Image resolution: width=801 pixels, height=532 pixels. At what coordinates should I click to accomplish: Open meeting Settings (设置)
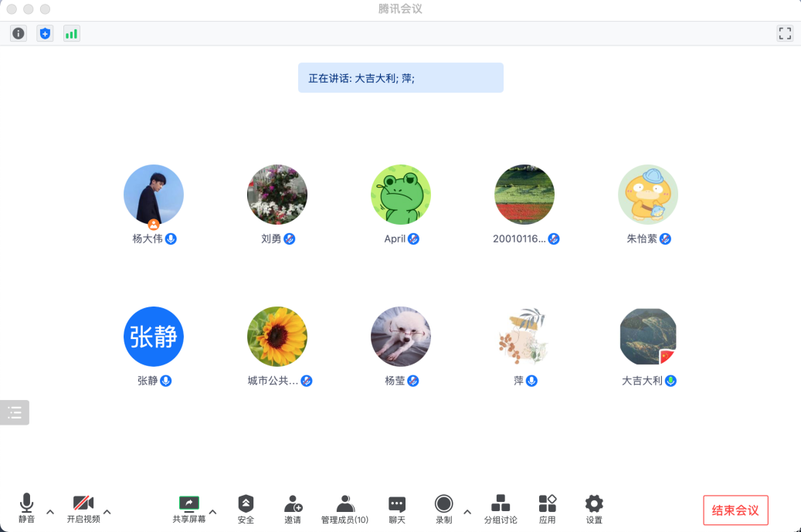pyautogui.click(x=593, y=509)
